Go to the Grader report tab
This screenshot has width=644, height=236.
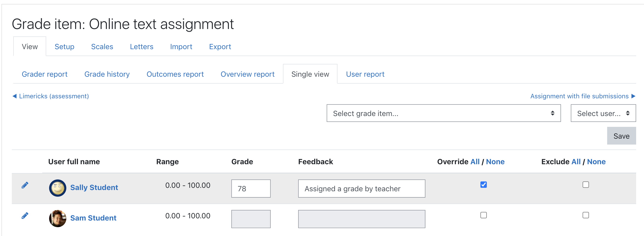pyautogui.click(x=44, y=74)
